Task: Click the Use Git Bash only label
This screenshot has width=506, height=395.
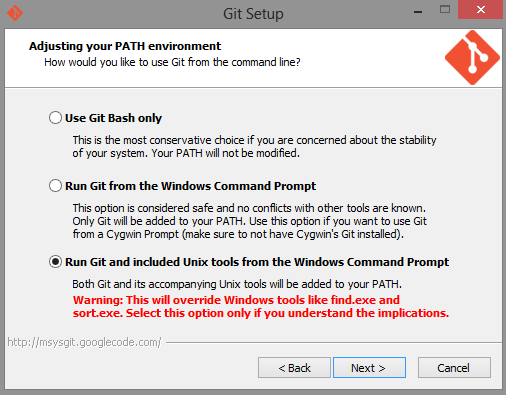Action: 113,118
